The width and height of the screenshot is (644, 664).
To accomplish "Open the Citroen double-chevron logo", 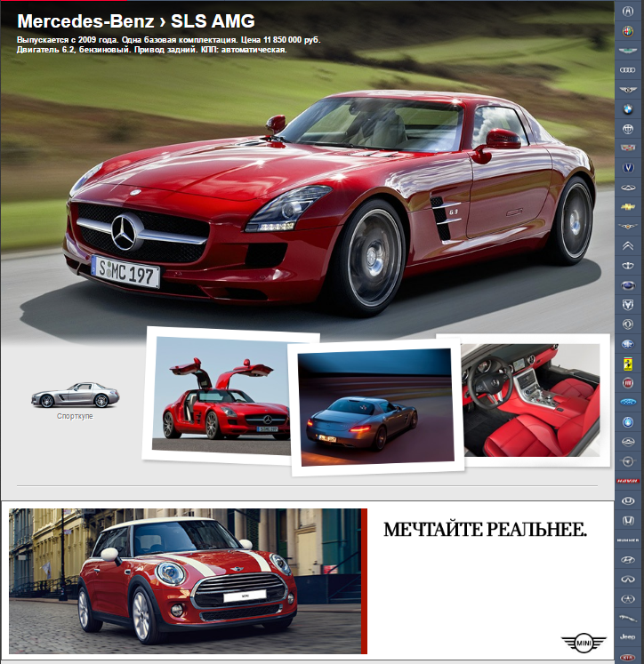I will click(x=627, y=245).
